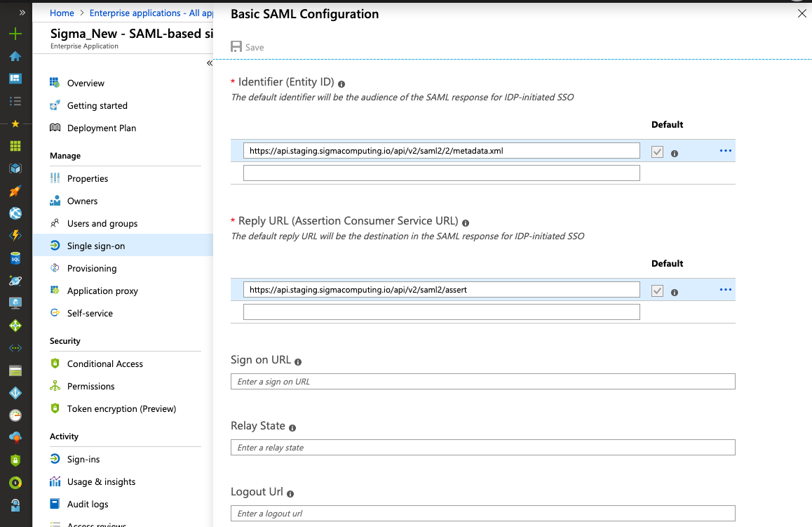Viewport: 812px width, 527px height.
Task: Open the green diamond Load balancers icon
Action: coord(15,326)
